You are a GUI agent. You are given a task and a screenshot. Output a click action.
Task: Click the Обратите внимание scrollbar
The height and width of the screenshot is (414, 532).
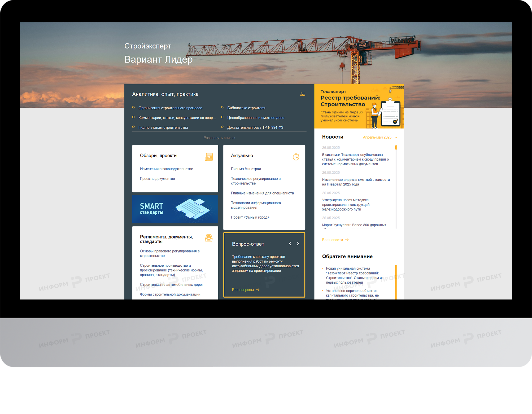pos(396,282)
